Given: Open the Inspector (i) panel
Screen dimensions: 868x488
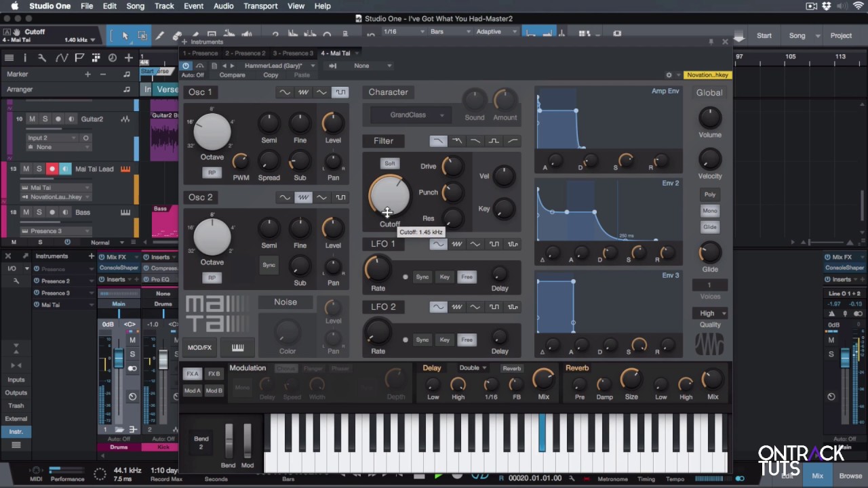Looking at the screenshot, I should pos(25,58).
